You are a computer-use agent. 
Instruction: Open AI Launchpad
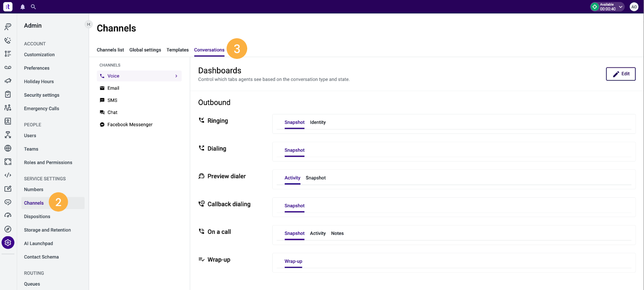[38, 244]
